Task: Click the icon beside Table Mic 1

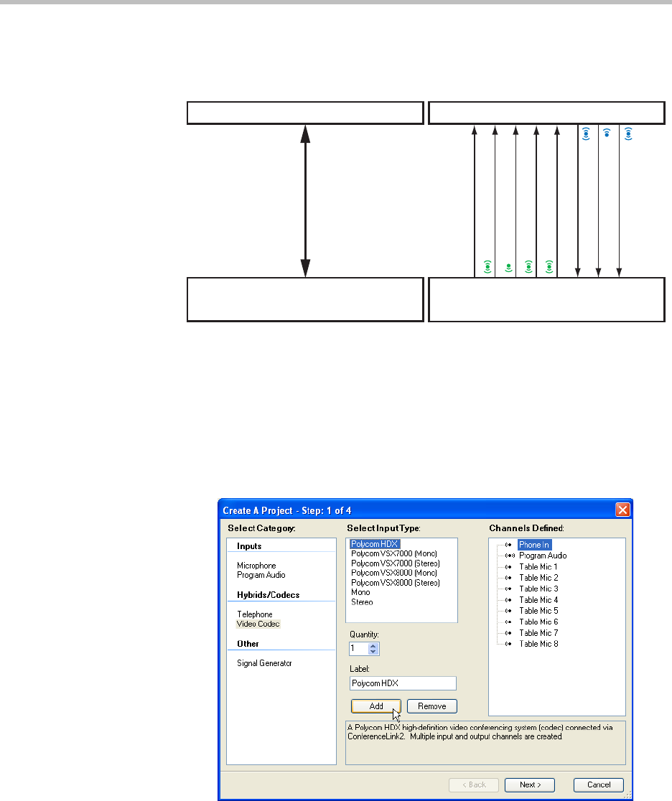Action: pyautogui.click(x=508, y=567)
